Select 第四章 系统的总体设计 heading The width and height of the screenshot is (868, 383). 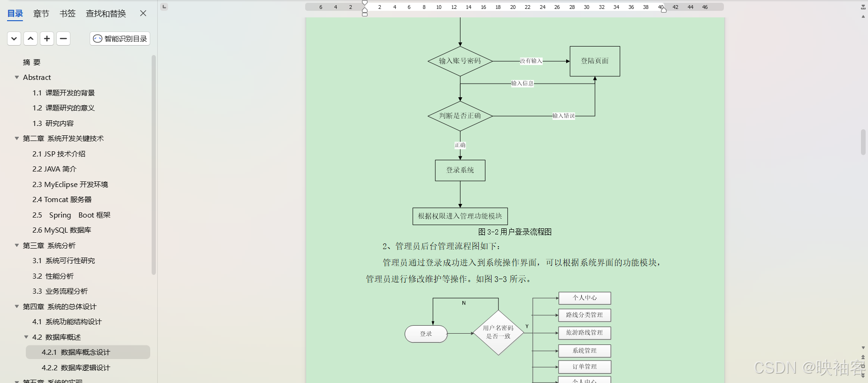tap(60, 306)
